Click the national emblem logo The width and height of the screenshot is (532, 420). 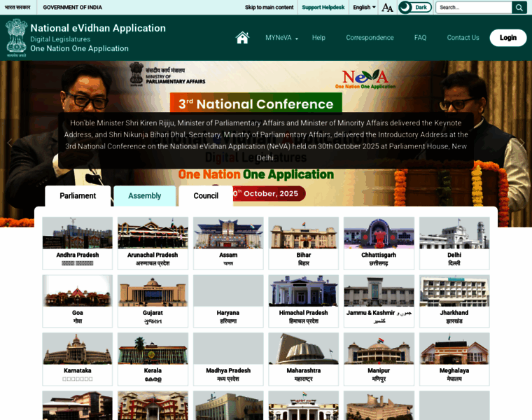pyautogui.click(x=16, y=37)
